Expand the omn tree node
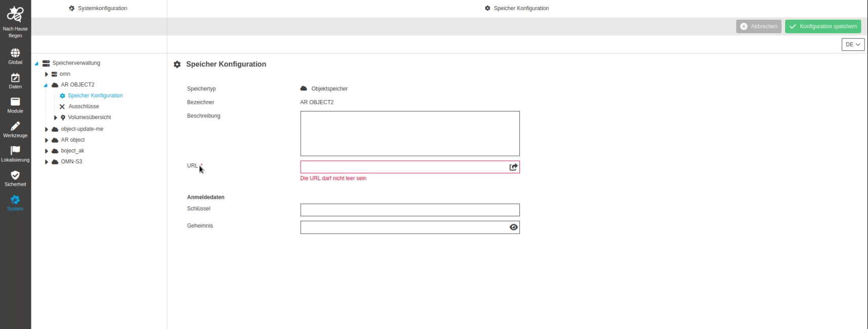 click(46, 74)
